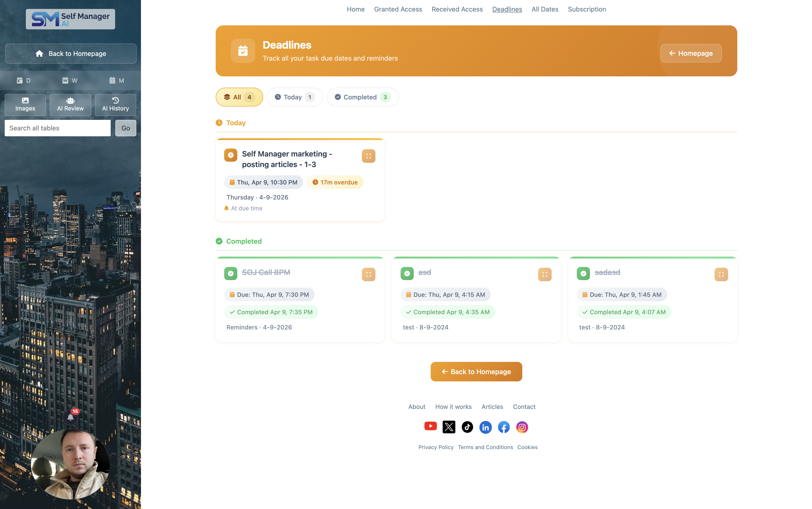Open the LinkedIn social link

pyautogui.click(x=485, y=427)
